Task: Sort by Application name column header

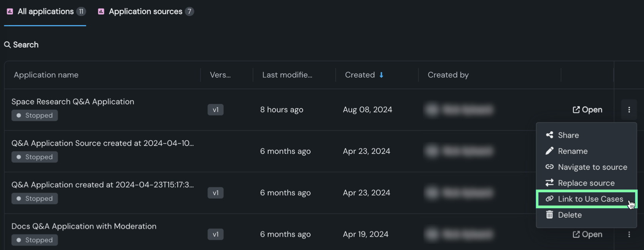Action: pyautogui.click(x=46, y=75)
